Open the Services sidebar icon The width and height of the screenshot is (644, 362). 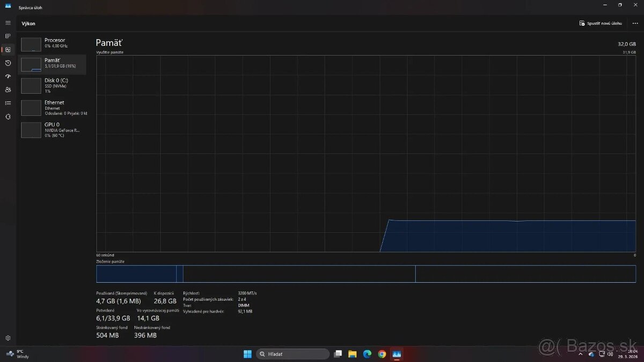[x=8, y=116]
